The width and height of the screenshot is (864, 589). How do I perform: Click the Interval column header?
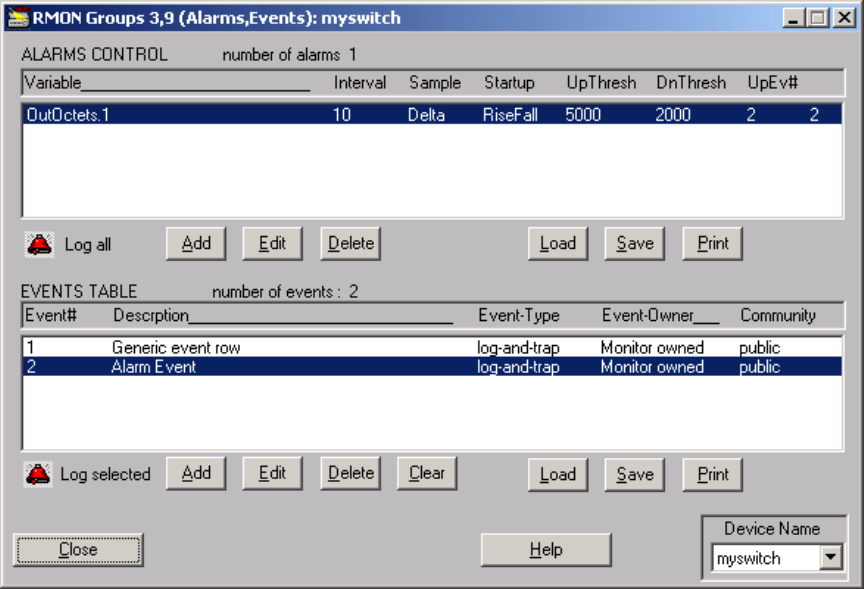[360, 83]
